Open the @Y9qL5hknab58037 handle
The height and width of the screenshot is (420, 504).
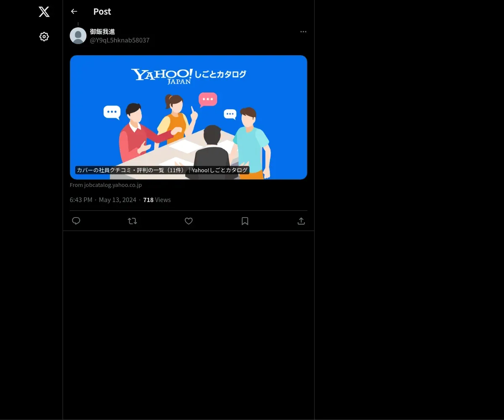point(120,40)
